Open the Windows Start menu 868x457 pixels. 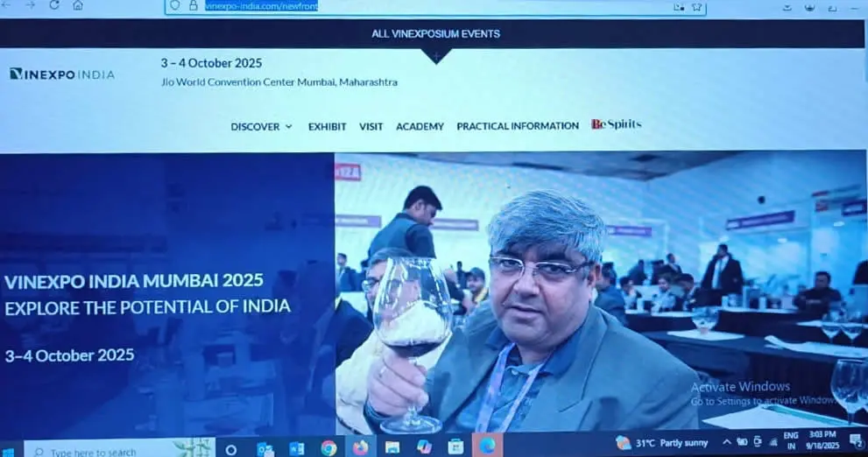point(8,452)
